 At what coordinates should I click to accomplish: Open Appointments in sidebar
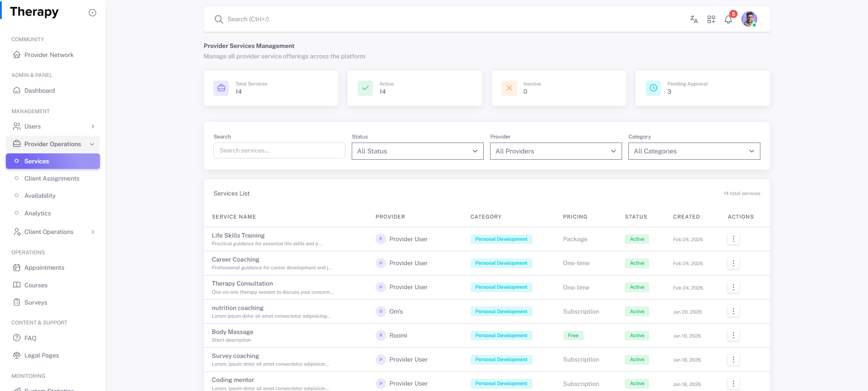pyautogui.click(x=53, y=267)
